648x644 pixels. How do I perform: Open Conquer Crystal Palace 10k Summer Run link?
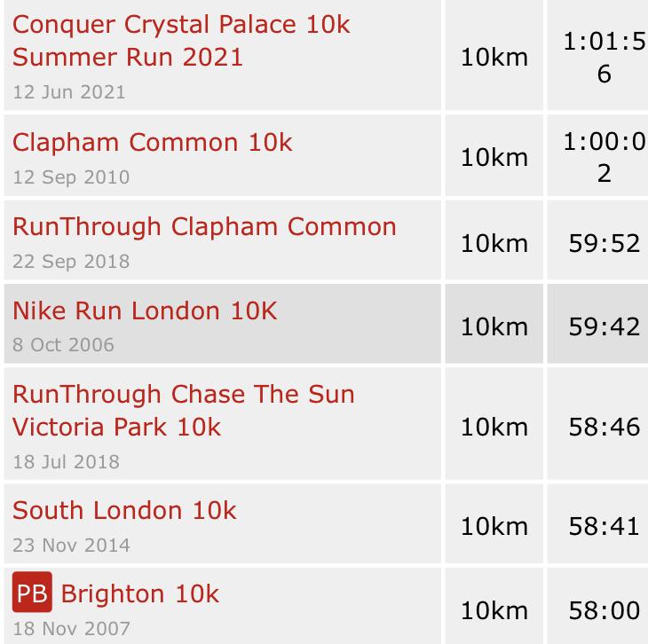181,41
